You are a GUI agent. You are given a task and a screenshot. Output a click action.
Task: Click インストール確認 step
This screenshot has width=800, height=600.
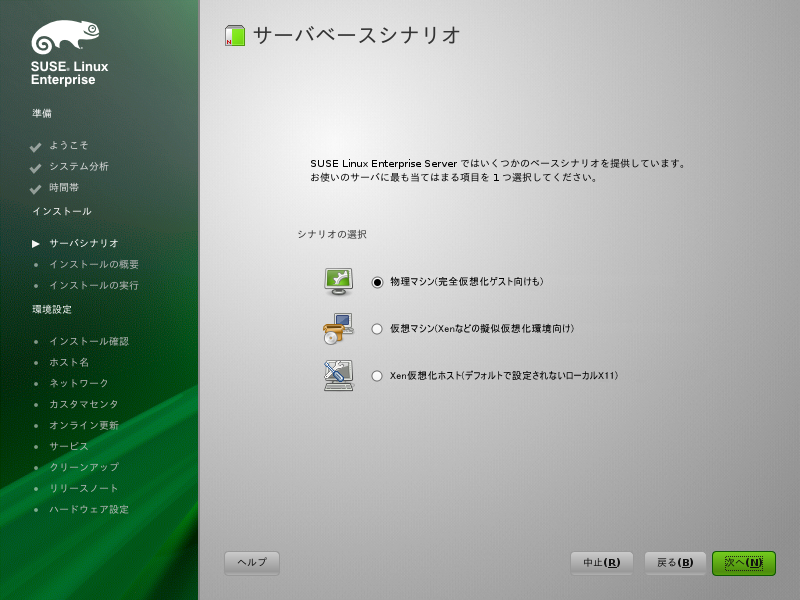coord(89,341)
